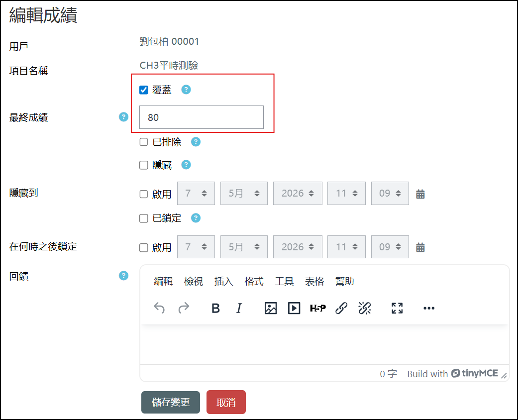Check the 隱藏 checkbox
Image resolution: width=518 pixels, height=420 pixels.
144,165
